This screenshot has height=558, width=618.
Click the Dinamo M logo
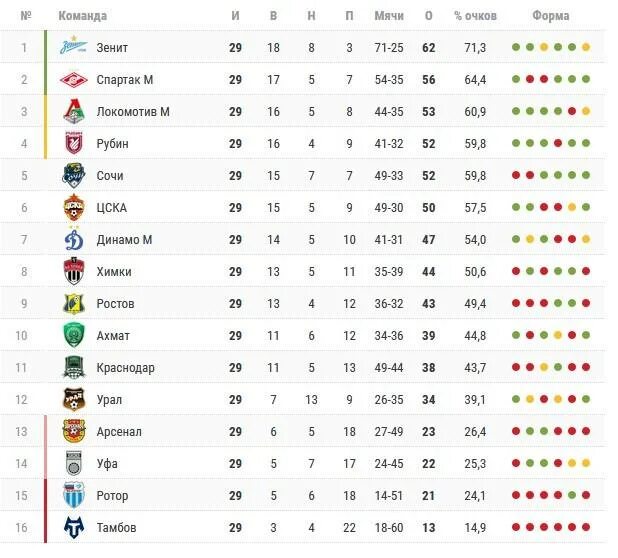coord(74,239)
